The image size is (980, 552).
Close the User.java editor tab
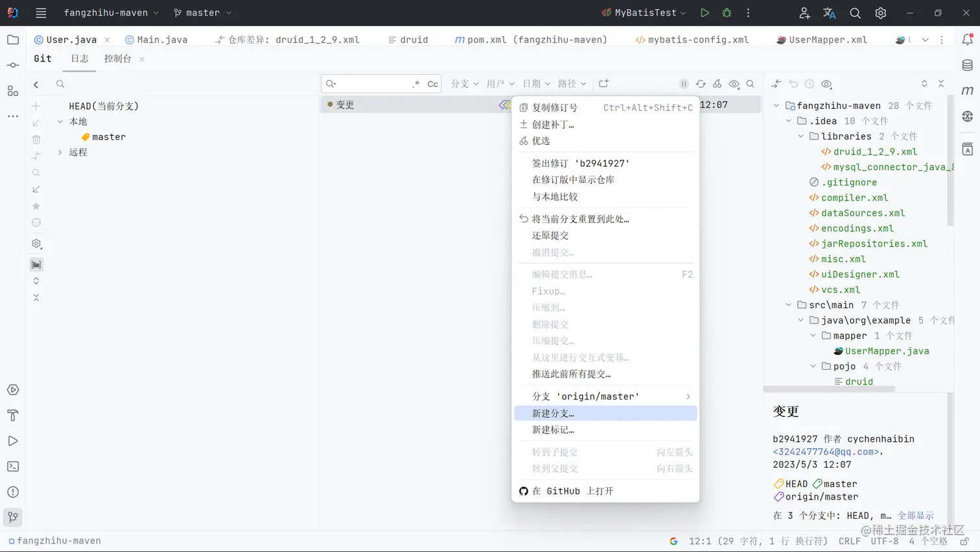point(107,40)
